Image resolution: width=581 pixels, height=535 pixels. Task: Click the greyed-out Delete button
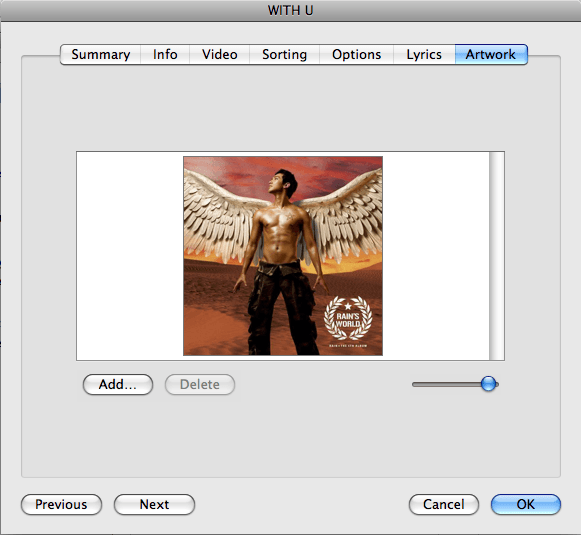click(x=200, y=385)
